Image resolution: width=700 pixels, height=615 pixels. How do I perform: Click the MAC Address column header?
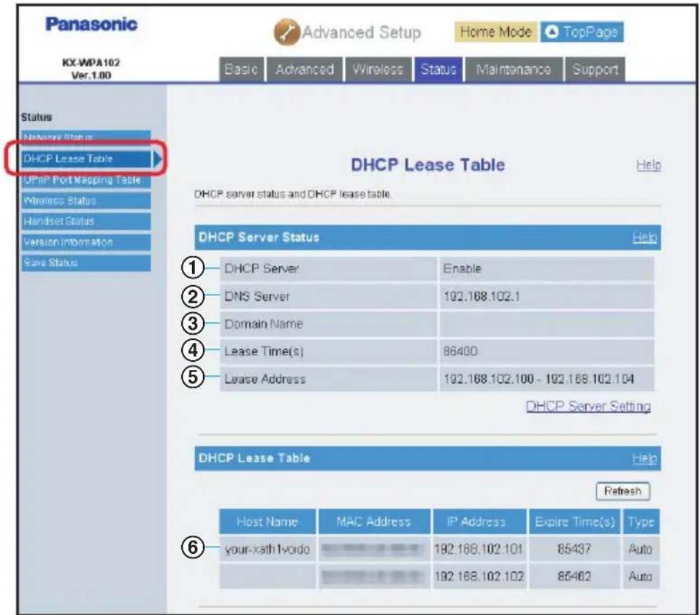click(373, 522)
